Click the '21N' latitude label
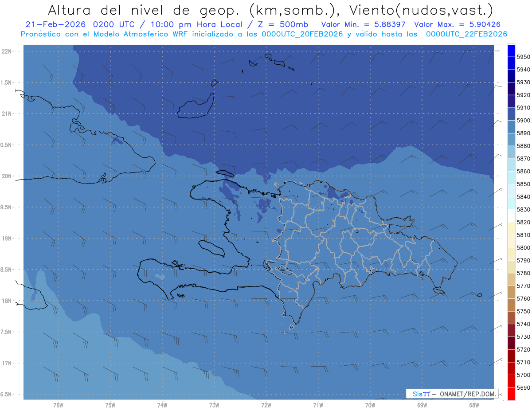This screenshot has width=532, height=411. (x=7, y=114)
